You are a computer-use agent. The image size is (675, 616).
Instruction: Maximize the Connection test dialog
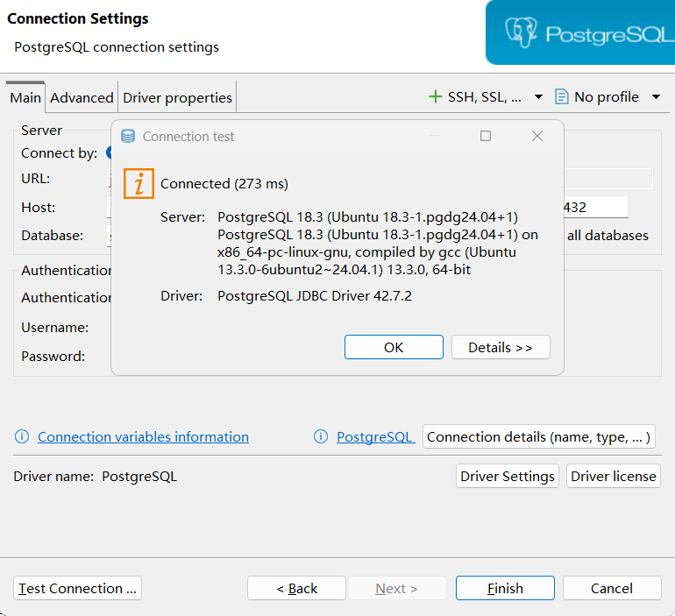(x=486, y=136)
